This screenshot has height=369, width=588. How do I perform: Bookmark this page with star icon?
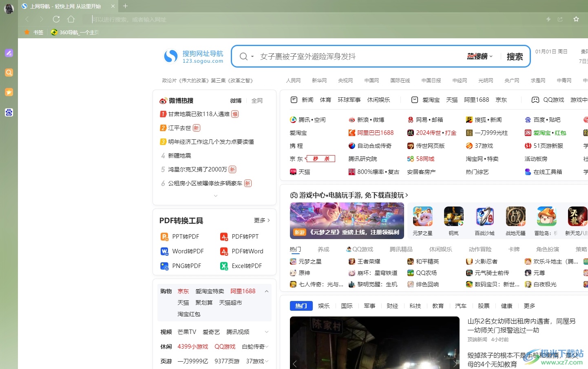pyautogui.click(x=576, y=19)
